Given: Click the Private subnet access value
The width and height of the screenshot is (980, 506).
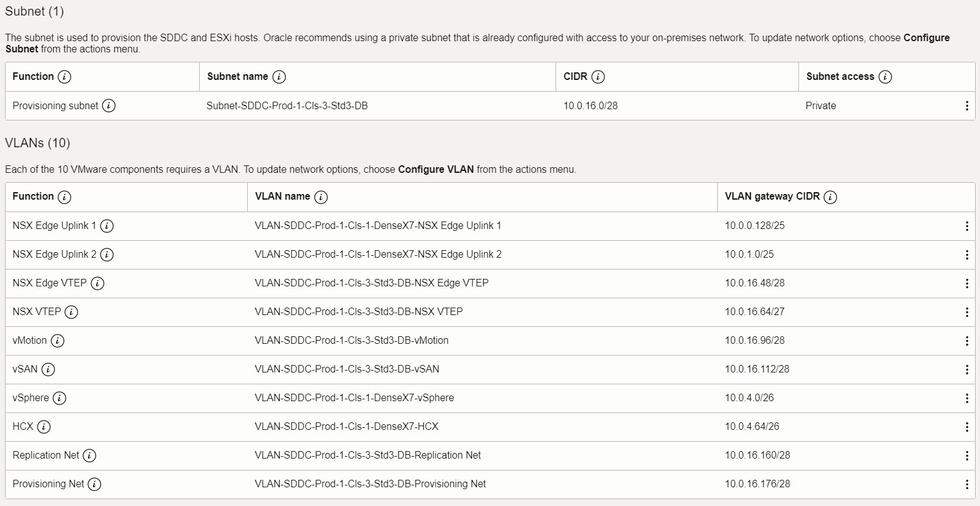Looking at the screenshot, I should click(821, 105).
